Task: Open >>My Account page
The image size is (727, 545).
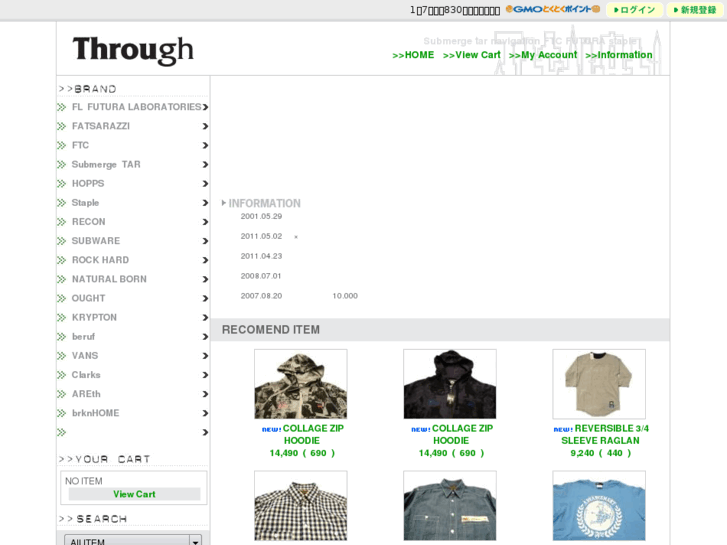Action: 543,55
